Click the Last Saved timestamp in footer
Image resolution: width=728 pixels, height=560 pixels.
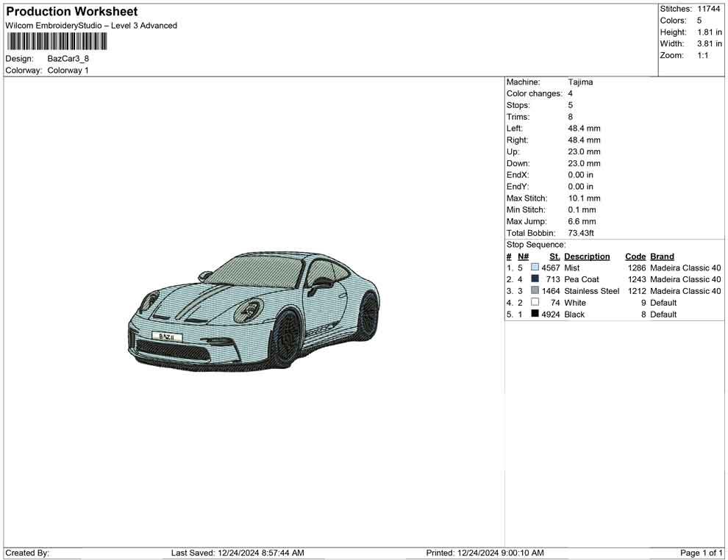[238, 553]
